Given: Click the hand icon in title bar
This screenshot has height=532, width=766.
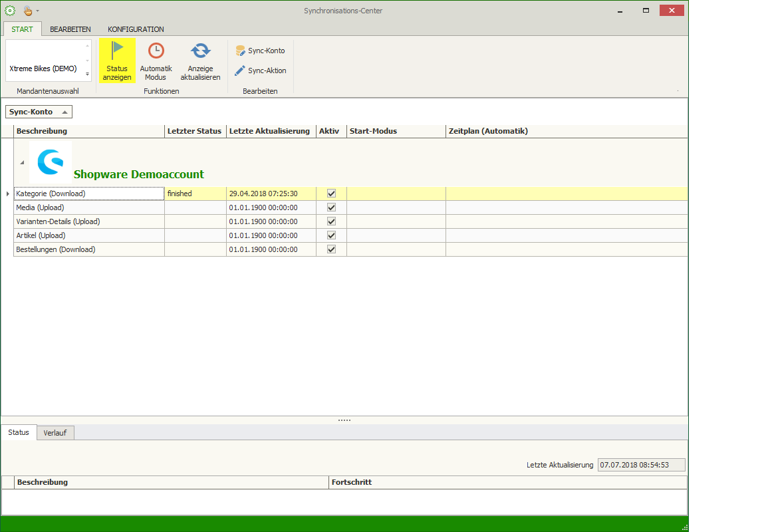Looking at the screenshot, I should (28, 11).
